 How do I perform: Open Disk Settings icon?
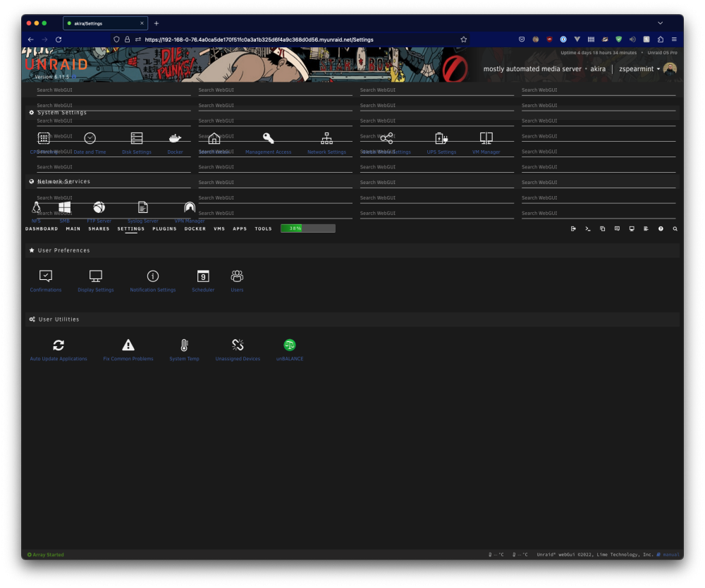point(137,138)
